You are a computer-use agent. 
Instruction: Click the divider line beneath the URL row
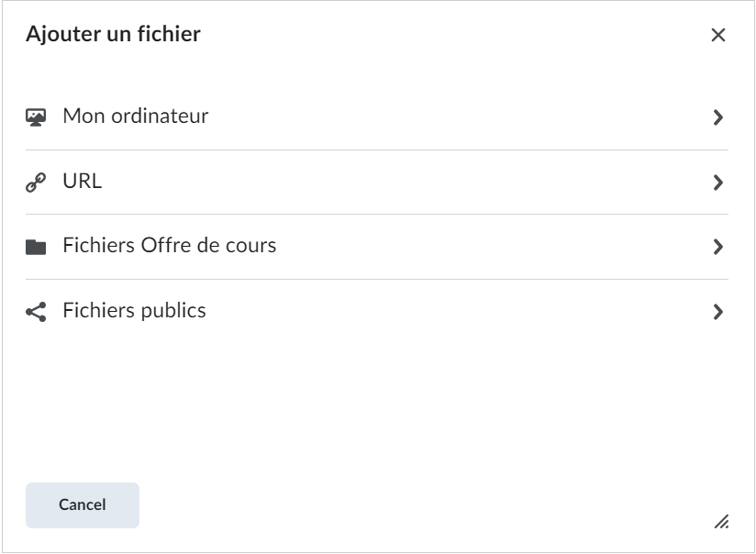pos(377,215)
